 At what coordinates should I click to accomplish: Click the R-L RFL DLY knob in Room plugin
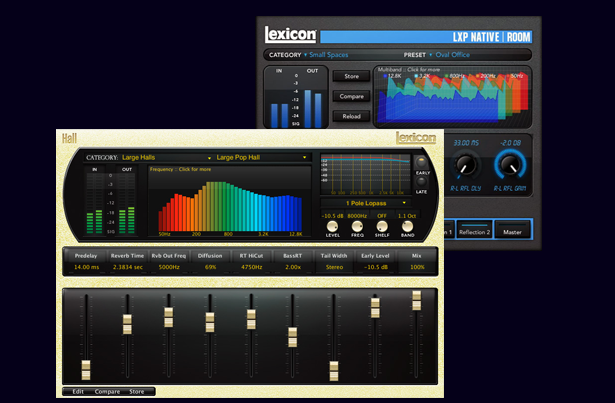point(465,165)
